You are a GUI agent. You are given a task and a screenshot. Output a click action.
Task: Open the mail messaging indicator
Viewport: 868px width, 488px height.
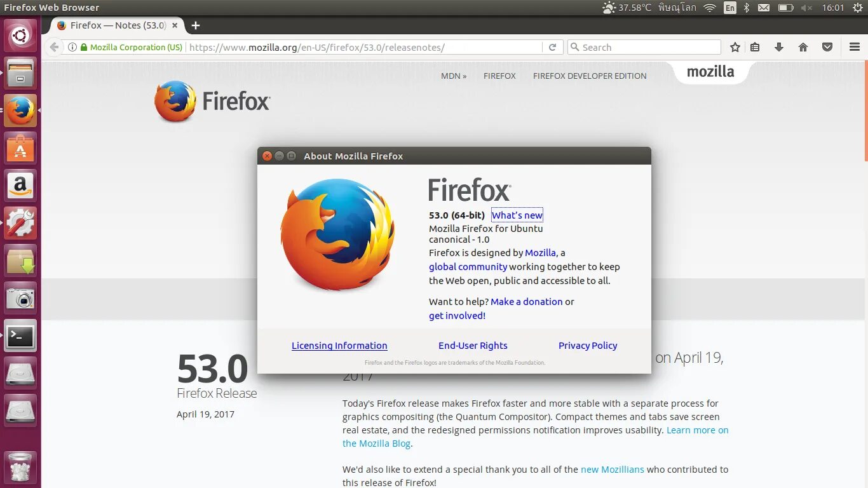click(764, 8)
